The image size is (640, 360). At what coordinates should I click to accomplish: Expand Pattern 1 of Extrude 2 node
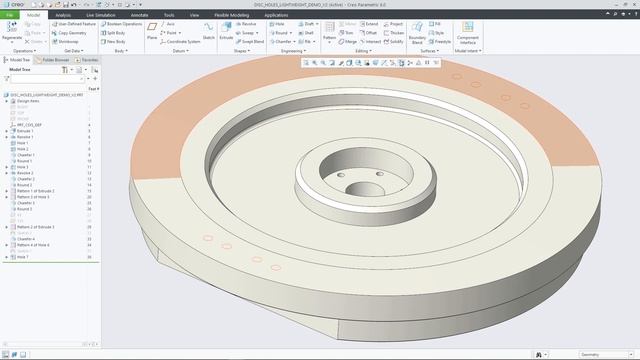click(7, 191)
